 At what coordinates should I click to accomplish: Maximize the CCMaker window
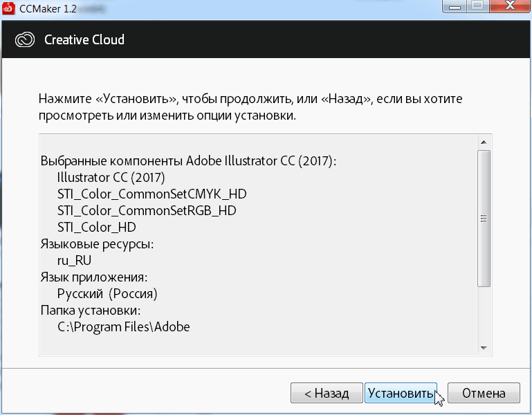coord(478,6)
